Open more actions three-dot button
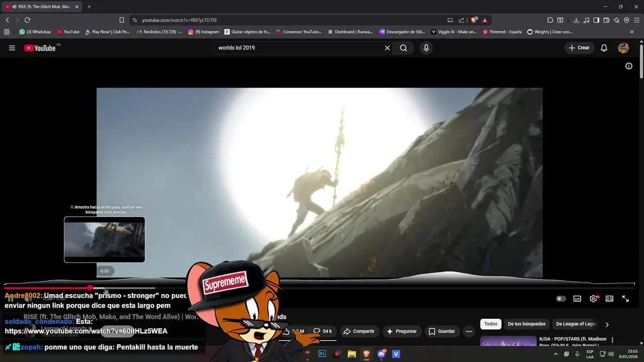The height and width of the screenshot is (362, 644). click(469, 331)
